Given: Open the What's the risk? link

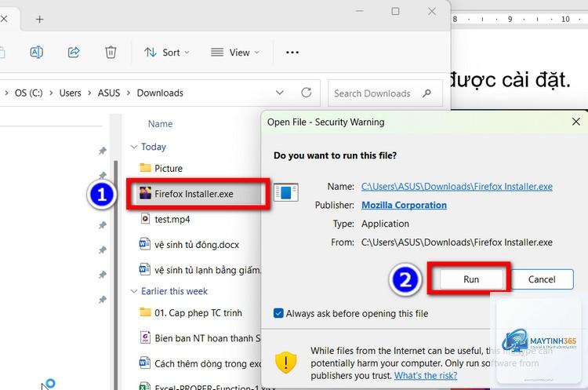Looking at the screenshot, I should tap(426, 375).
